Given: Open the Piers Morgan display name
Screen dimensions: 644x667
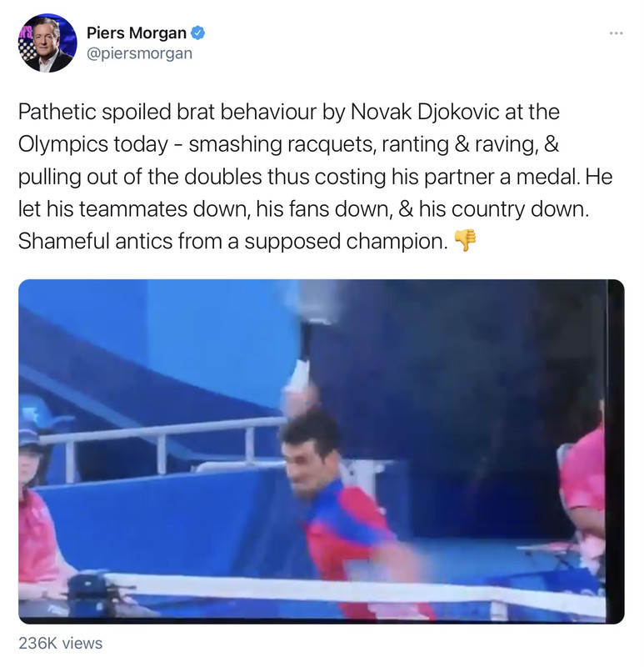Looking at the screenshot, I should pos(137,33).
